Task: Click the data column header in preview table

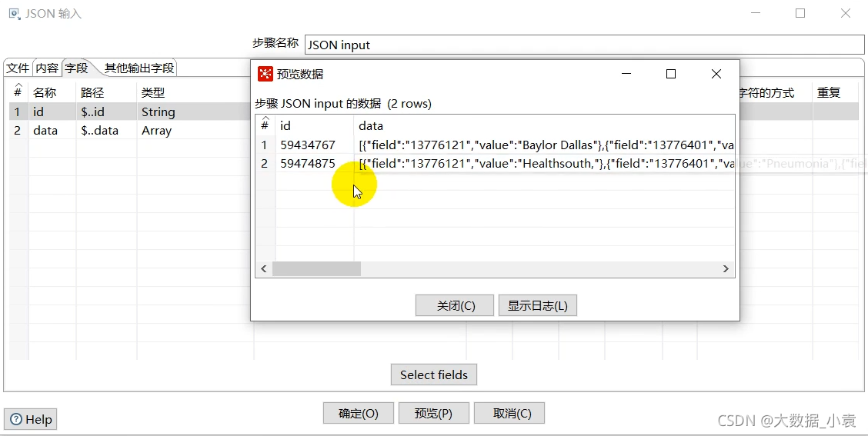Action: (544, 125)
